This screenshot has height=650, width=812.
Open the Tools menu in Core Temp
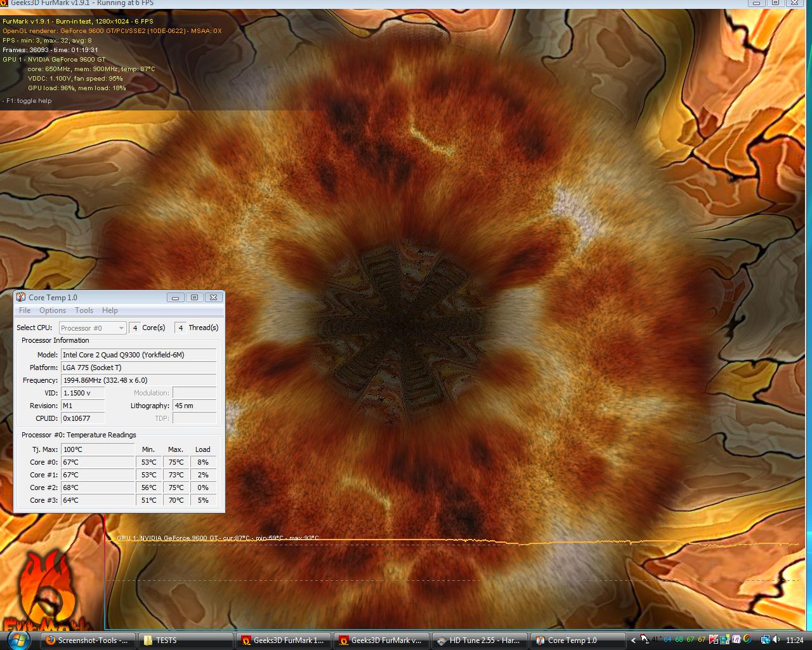click(x=84, y=310)
